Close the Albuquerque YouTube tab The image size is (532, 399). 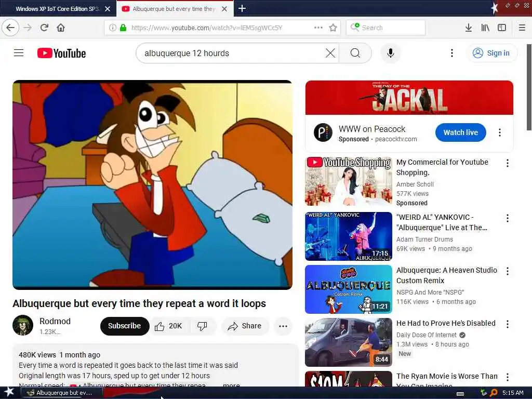coord(224,9)
